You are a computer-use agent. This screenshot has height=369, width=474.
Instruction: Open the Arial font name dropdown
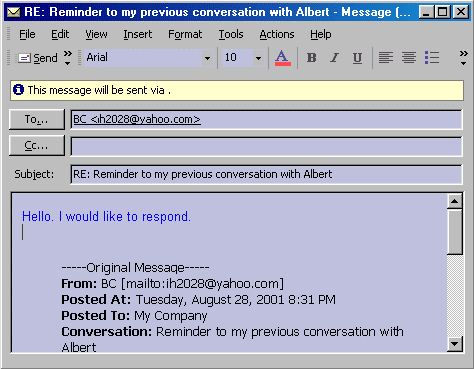point(207,58)
